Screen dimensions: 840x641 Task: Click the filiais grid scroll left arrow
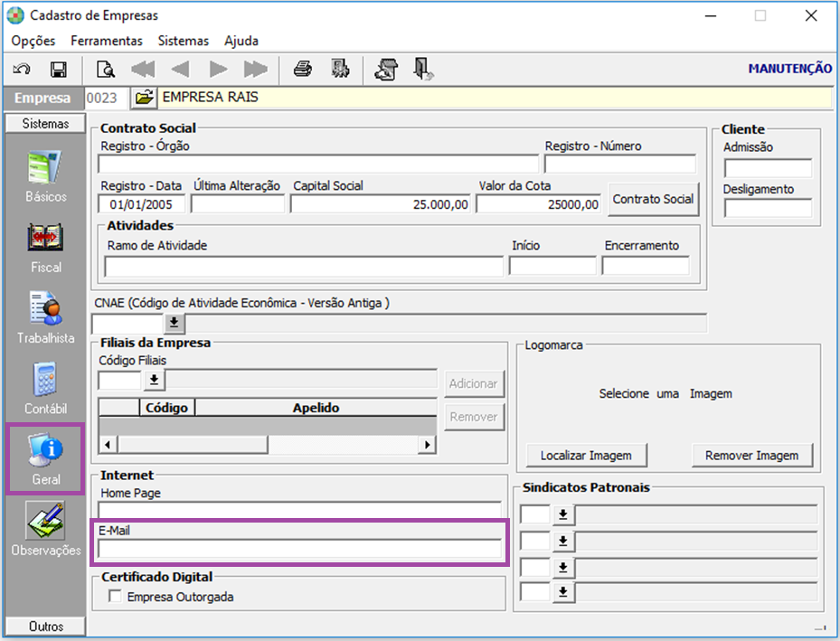pyautogui.click(x=109, y=444)
